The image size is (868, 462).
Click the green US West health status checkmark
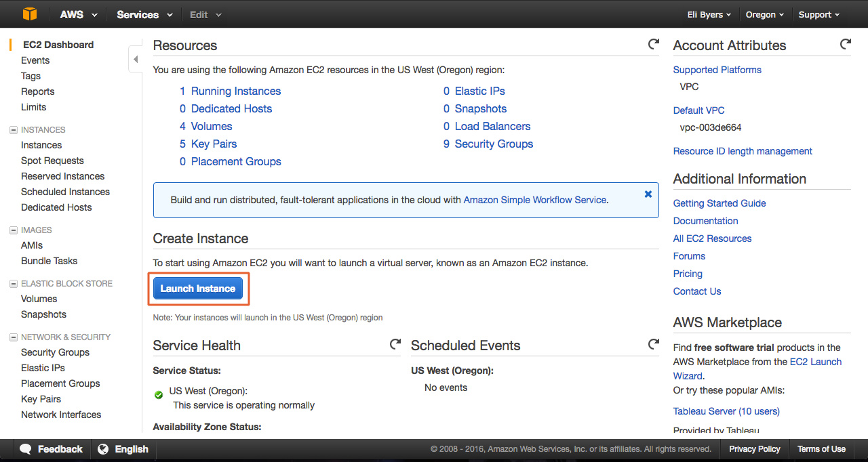tap(158, 395)
